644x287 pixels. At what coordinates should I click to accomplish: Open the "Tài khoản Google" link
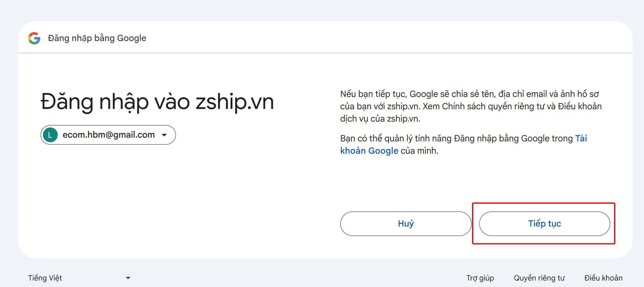(x=369, y=151)
